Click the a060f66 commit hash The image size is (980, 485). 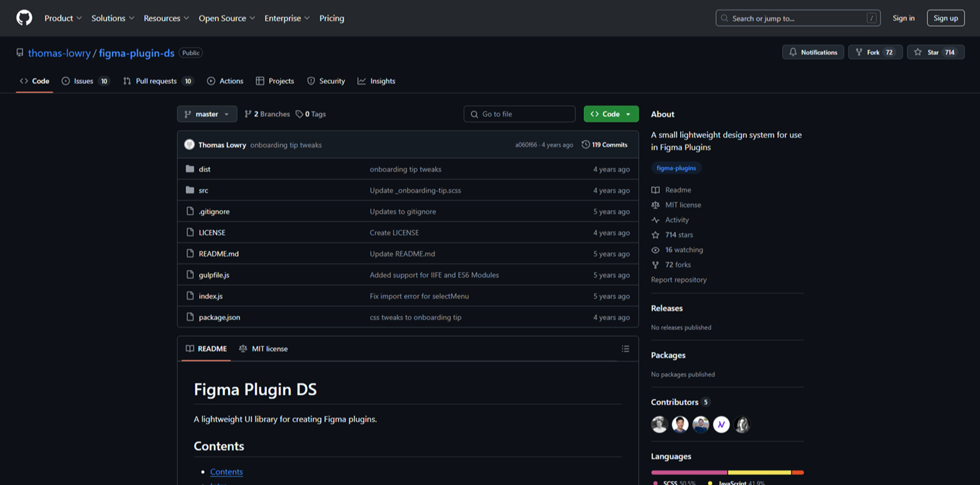click(526, 145)
